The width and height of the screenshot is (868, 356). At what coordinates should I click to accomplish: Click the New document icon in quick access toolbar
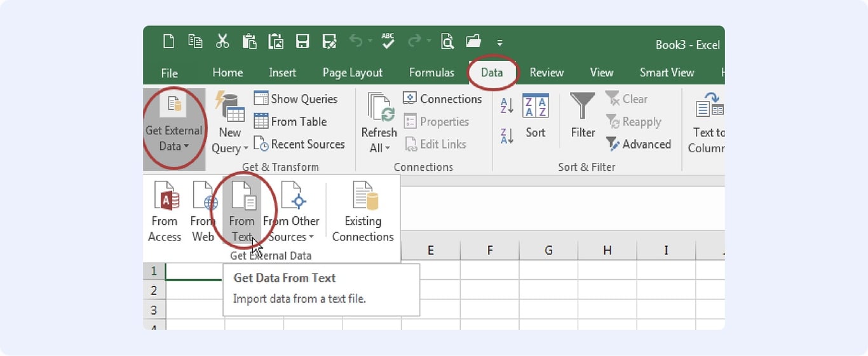[168, 41]
